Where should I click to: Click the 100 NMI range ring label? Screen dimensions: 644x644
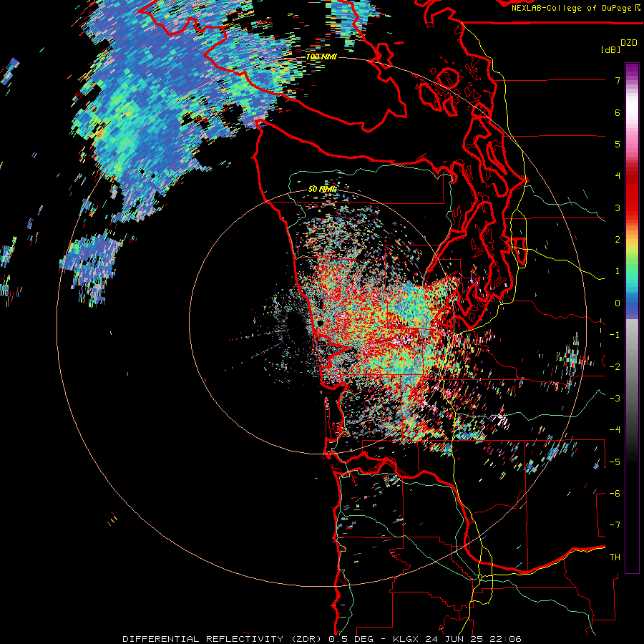coord(321,57)
